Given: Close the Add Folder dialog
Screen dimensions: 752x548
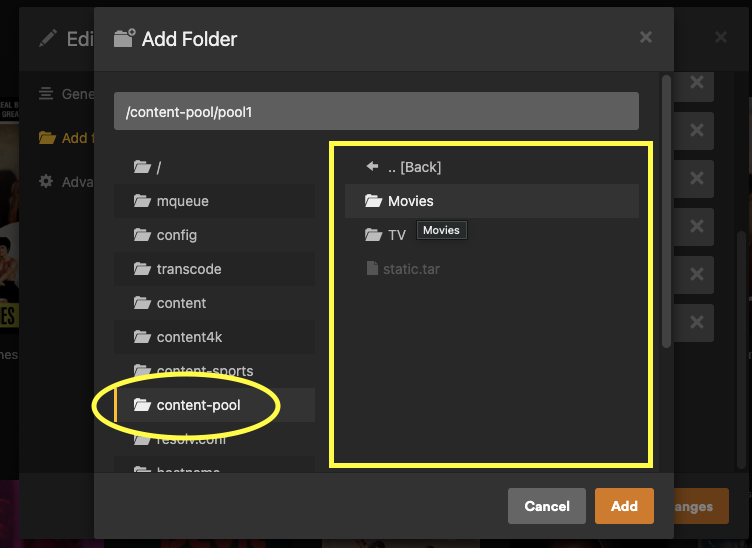Looking at the screenshot, I should [646, 37].
